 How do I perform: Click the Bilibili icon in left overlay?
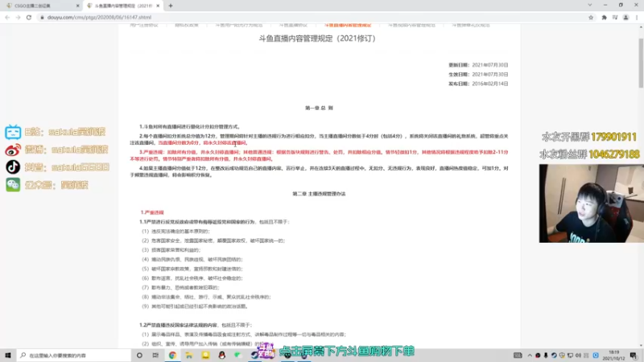tap(13, 132)
